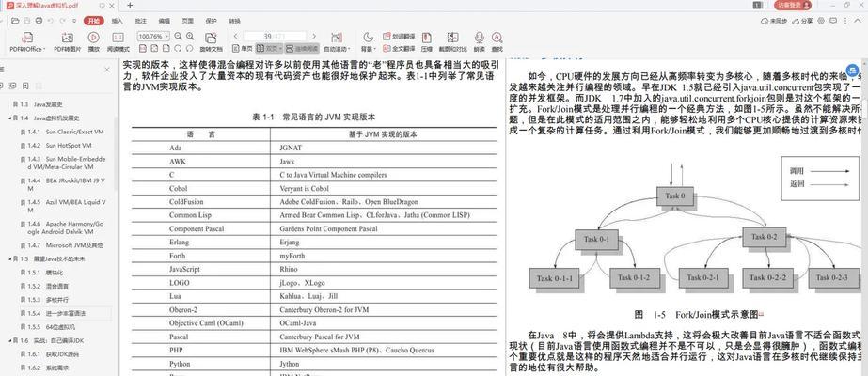
Task: Open outline item 1.6.1 获取JDK源码
Action: point(54,353)
